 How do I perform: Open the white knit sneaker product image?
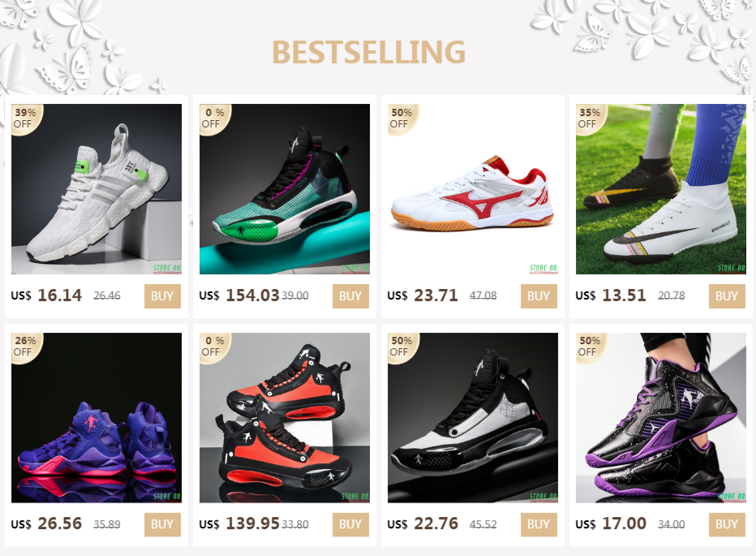[x=97, y=189]
